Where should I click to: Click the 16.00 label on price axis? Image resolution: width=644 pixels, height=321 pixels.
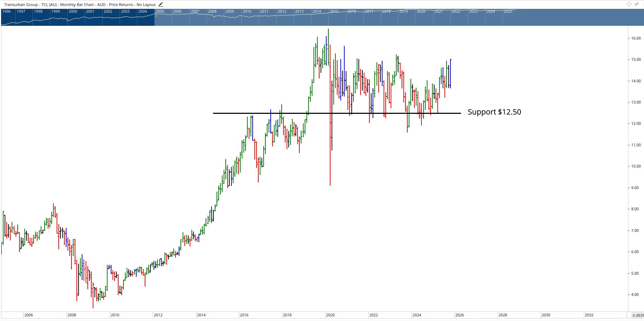click(x=636, y=38)
